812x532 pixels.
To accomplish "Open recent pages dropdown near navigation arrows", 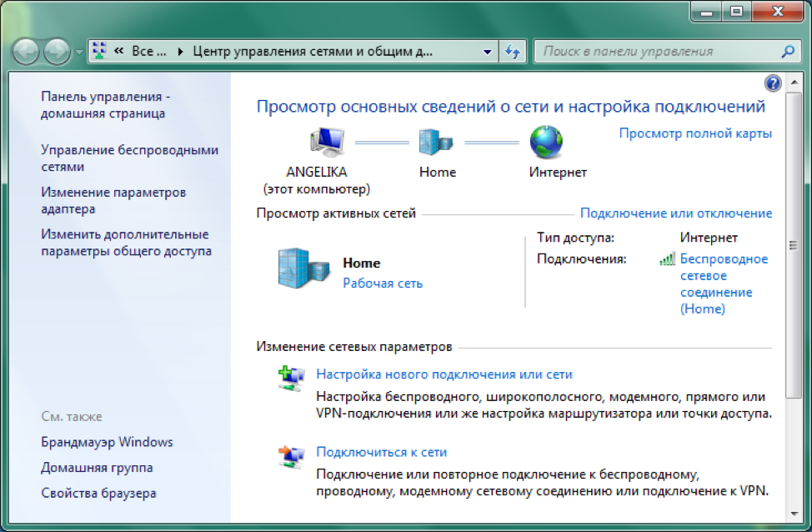I will click(79, 52).
